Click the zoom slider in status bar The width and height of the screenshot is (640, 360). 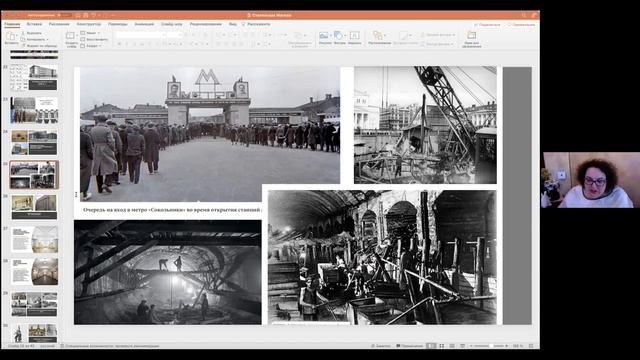pyautogui.click(x=489, y=346)
